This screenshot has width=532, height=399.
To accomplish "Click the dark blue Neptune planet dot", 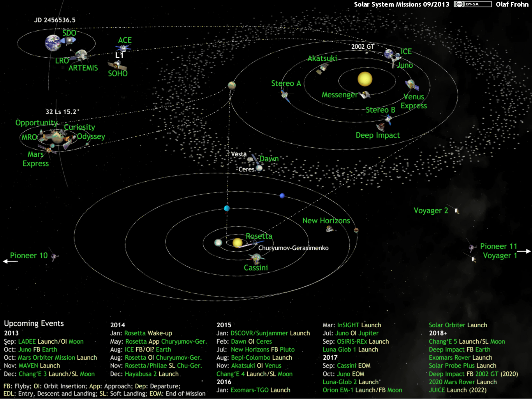I will pos(282,196).
